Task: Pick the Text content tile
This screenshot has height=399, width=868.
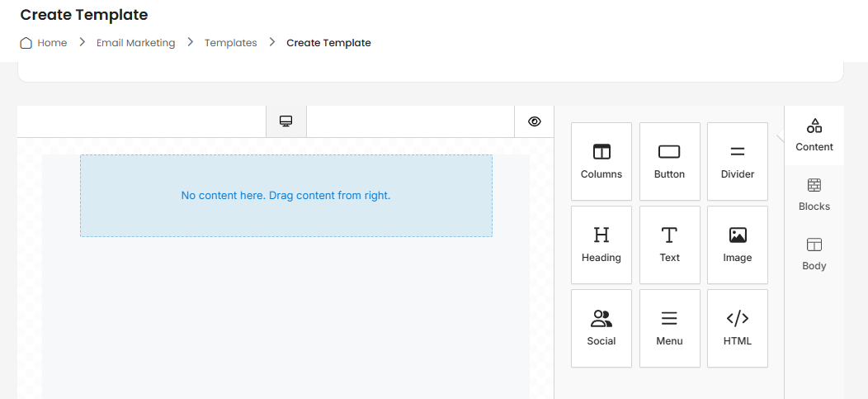Action: [x=669, y=245]
